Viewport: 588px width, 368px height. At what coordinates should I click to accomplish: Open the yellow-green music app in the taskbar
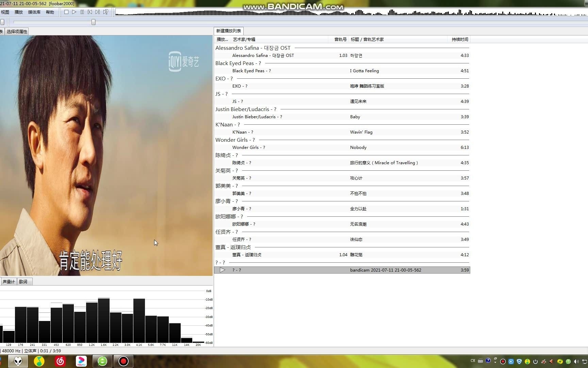click(39, 361)
